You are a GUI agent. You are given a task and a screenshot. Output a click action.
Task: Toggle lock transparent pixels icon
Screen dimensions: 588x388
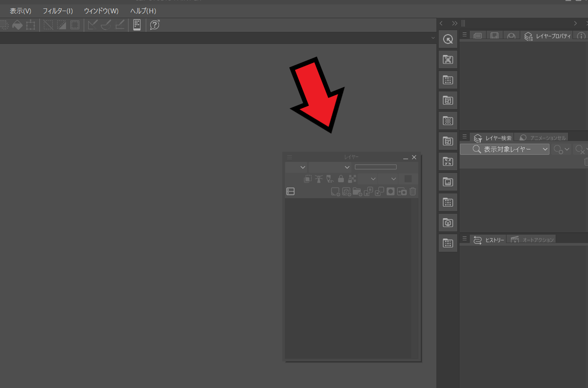click(352, 179)
